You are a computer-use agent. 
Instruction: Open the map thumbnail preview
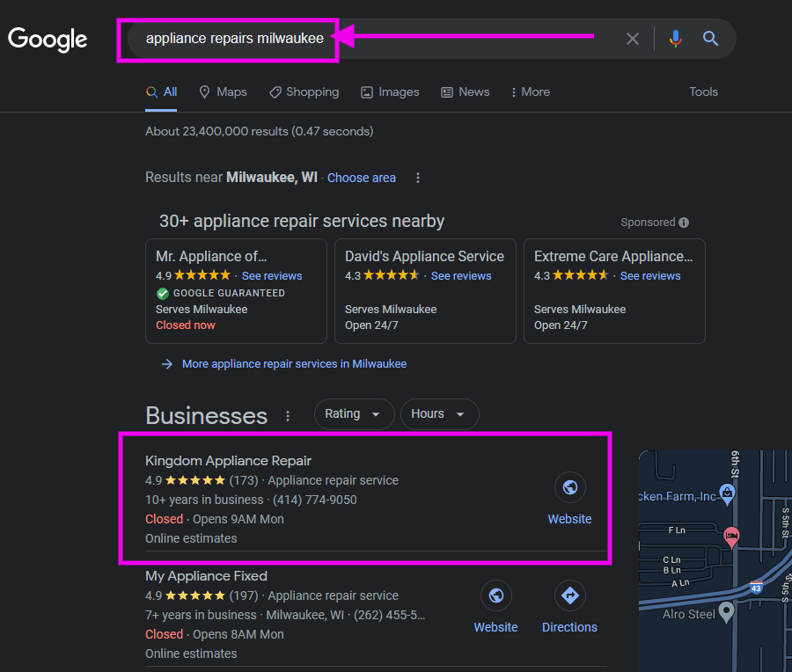(715, 561)
